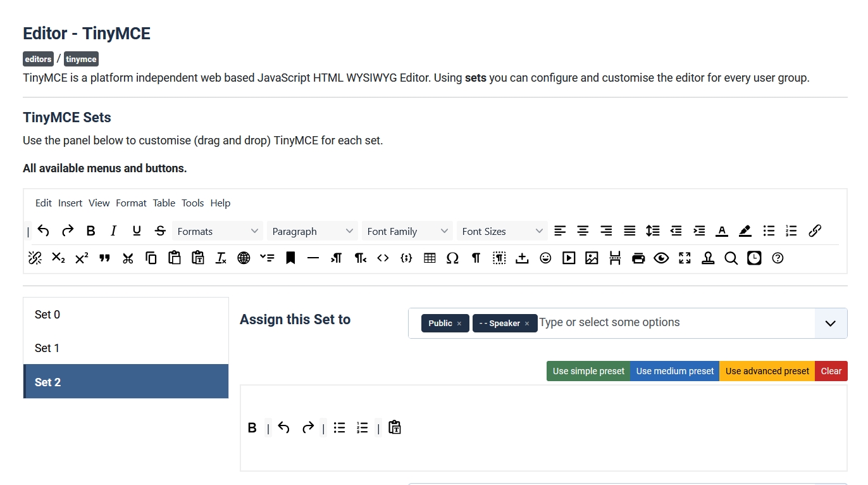Click the Special character Omega icon
This screenshot has width=868, height=485.
[453, 258]
